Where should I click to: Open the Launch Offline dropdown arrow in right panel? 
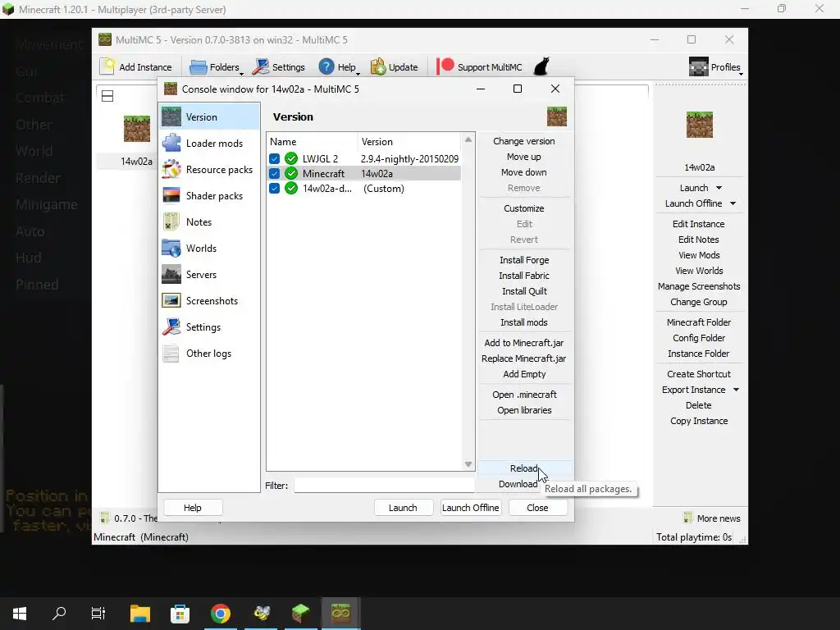pos(733,203)
